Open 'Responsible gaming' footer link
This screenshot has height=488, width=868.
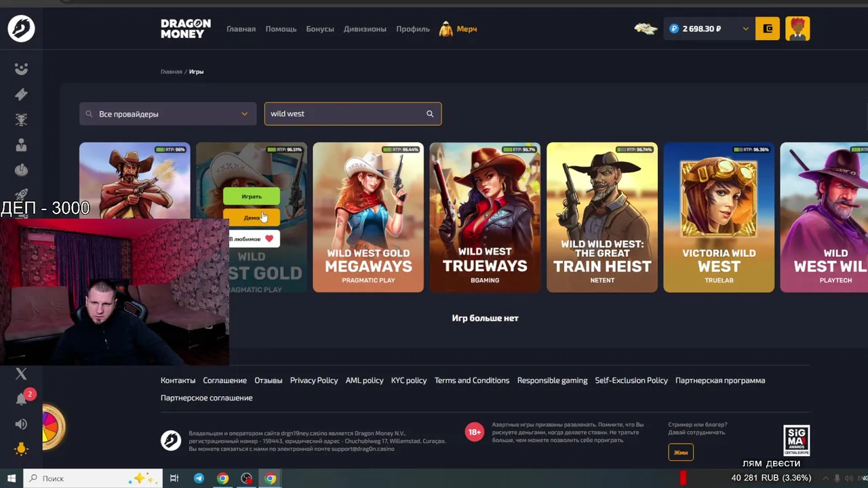[552, 380]
